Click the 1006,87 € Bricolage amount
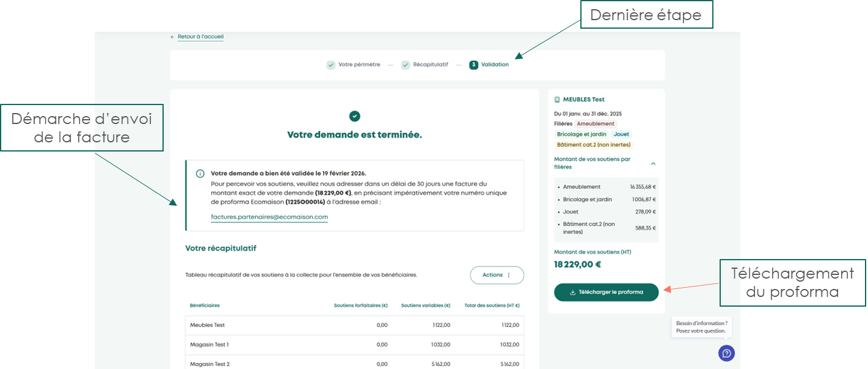 [x=644, y=199]
